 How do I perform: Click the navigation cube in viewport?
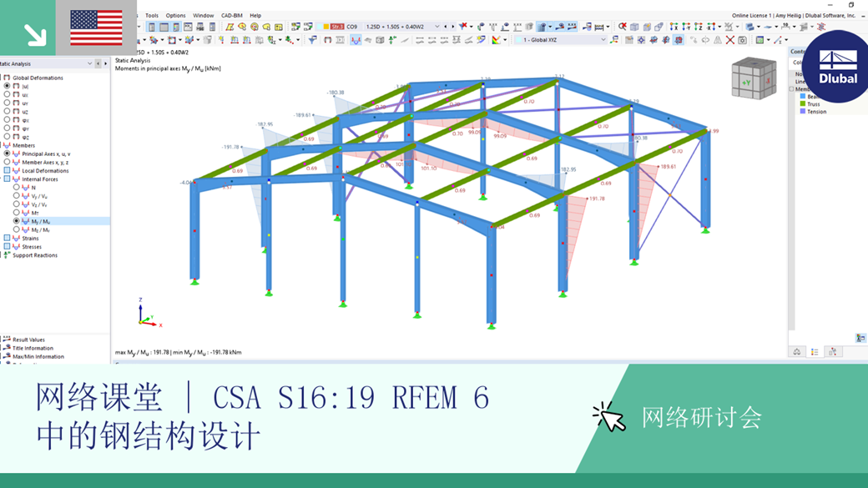click(754, 78)
